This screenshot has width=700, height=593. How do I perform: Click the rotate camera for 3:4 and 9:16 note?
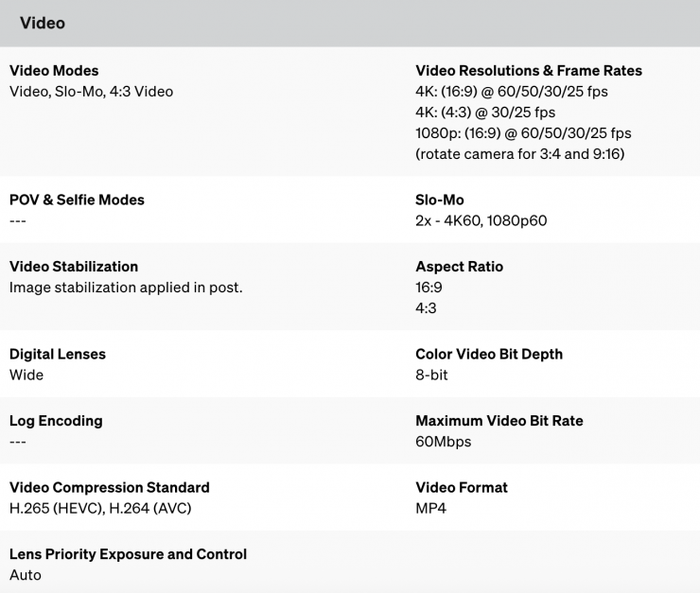[x=519, y=154]
